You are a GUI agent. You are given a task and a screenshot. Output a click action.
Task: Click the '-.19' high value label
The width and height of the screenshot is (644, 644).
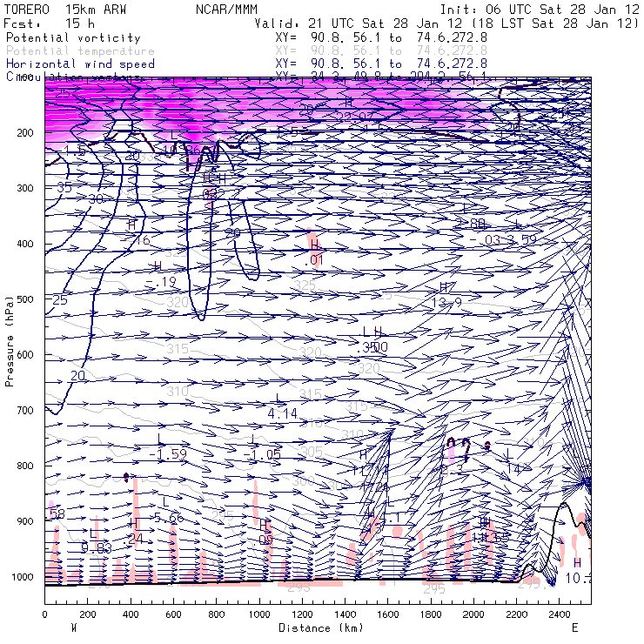click(161, 282)
